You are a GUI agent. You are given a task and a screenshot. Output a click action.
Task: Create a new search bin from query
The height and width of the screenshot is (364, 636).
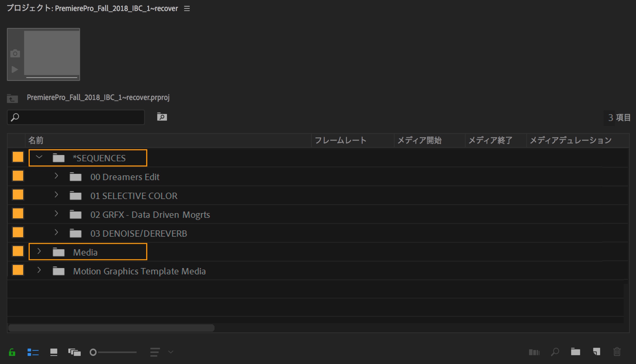[x=162, y=117]
